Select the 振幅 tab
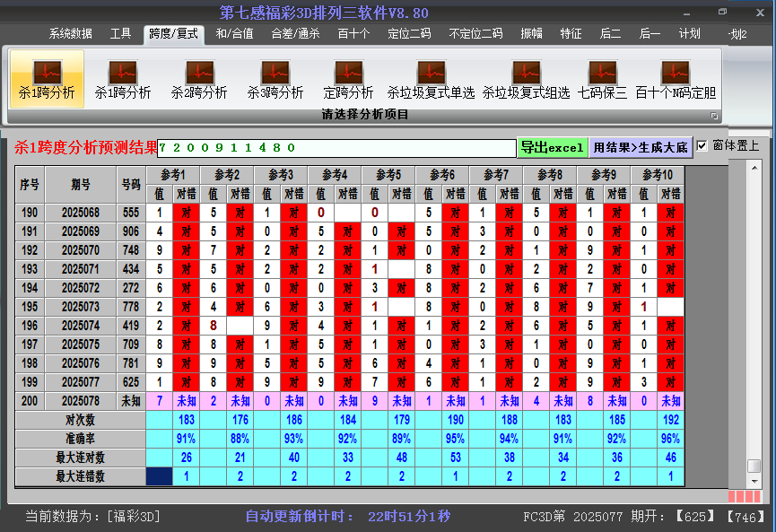Screen dimensions: 776x532 (x=531, y=34)
